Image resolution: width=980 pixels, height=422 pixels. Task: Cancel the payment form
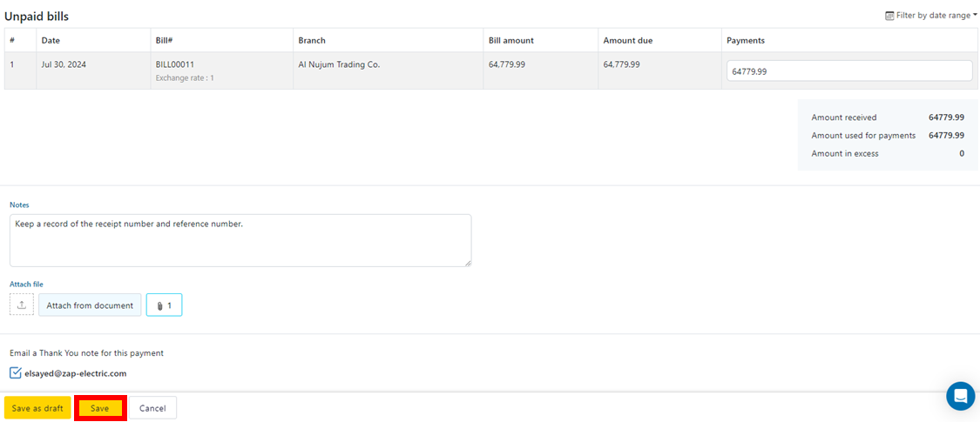[152, 408]
